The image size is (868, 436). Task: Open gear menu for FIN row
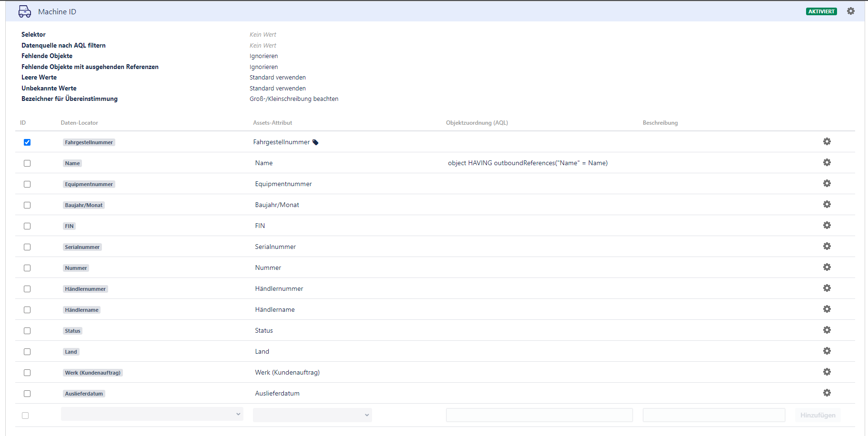[x=827, y=225]
